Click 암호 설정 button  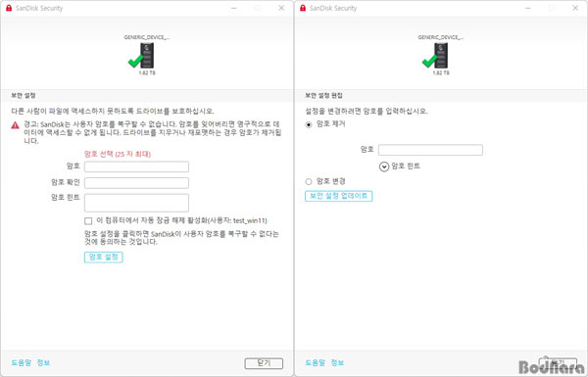(x=104, y=258)
